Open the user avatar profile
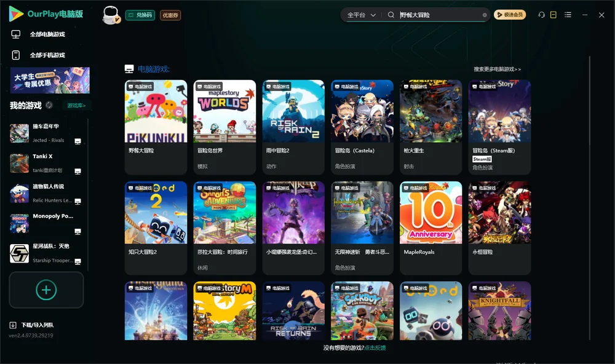 coord(111,15)
